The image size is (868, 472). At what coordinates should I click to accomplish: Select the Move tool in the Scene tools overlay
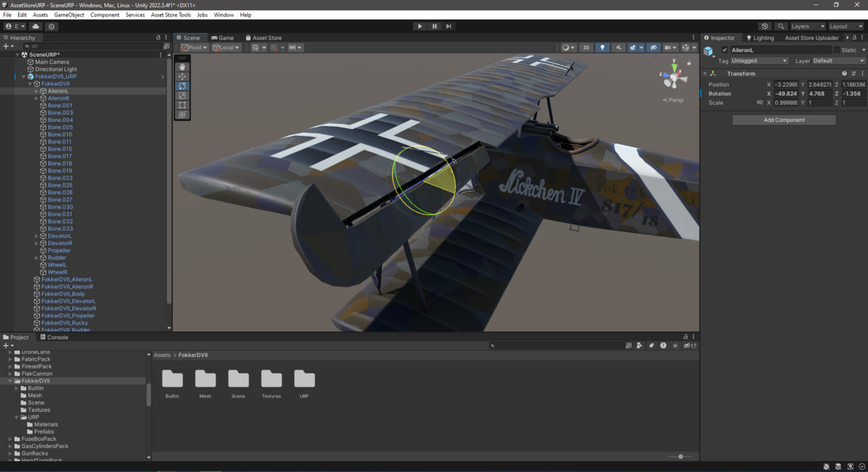pyautogui.click(x=182, y=76)
